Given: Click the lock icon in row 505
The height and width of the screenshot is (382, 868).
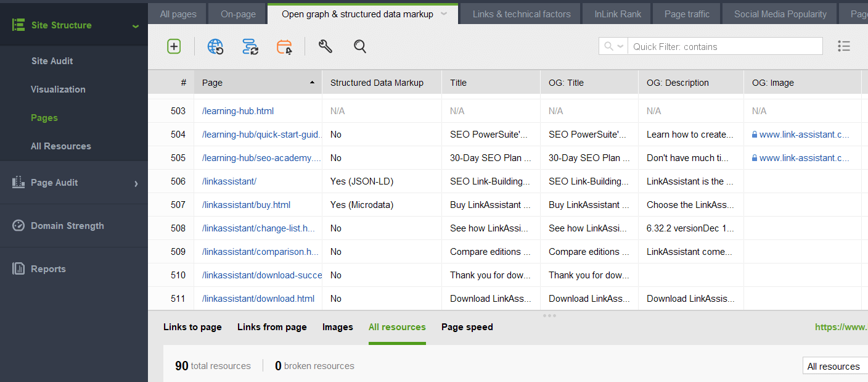Looking at the screenshot, I should [x=755, y=158].
